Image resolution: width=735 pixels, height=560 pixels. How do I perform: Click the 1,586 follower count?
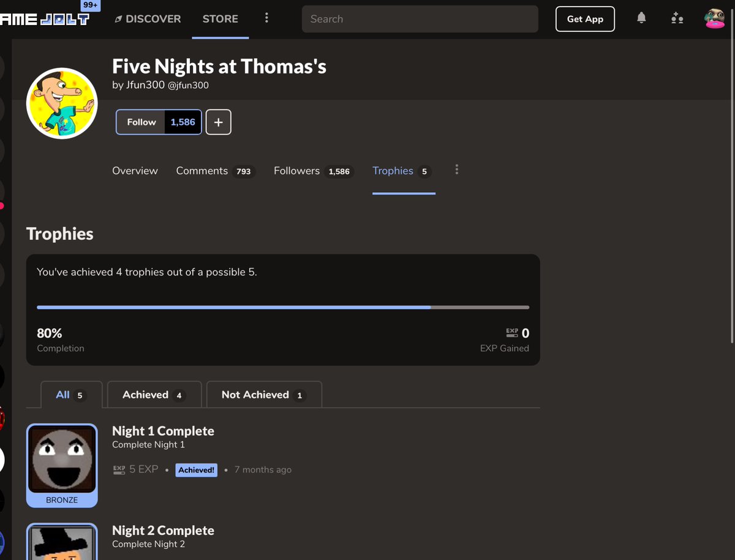coord(183,122)
